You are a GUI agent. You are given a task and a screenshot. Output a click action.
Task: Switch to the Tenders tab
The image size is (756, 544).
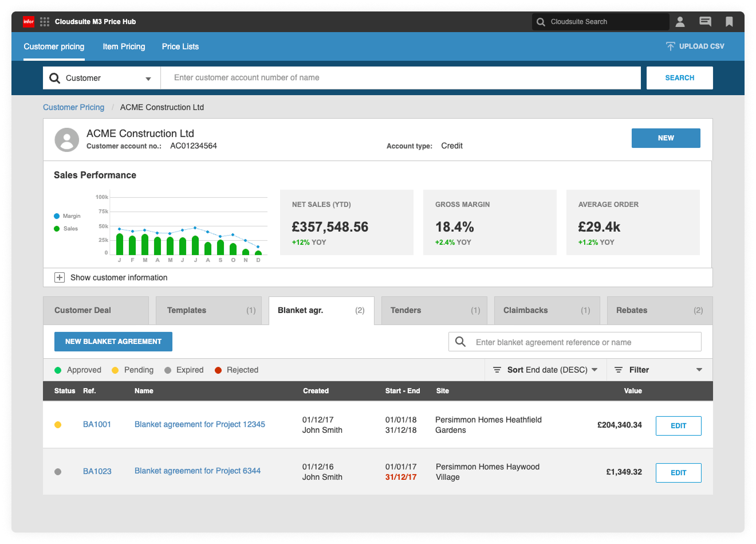(434, 310)
